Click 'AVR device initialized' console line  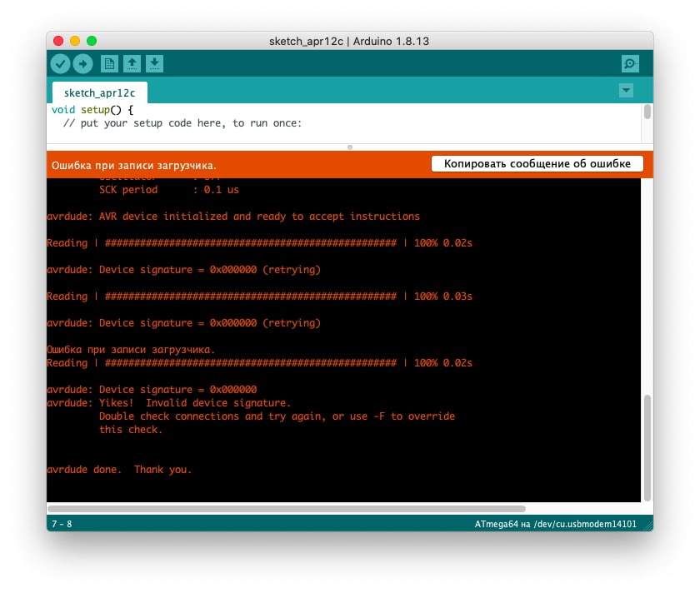[233, 217]
